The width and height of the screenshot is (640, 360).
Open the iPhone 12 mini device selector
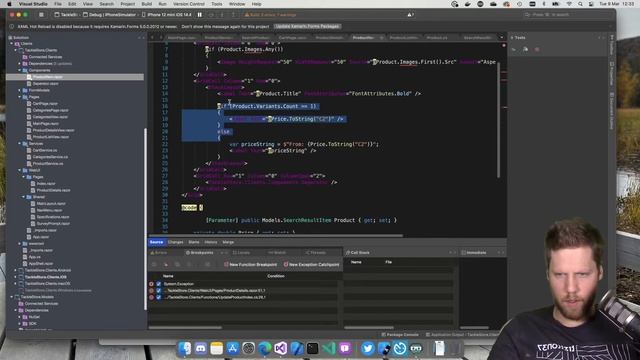166,15
